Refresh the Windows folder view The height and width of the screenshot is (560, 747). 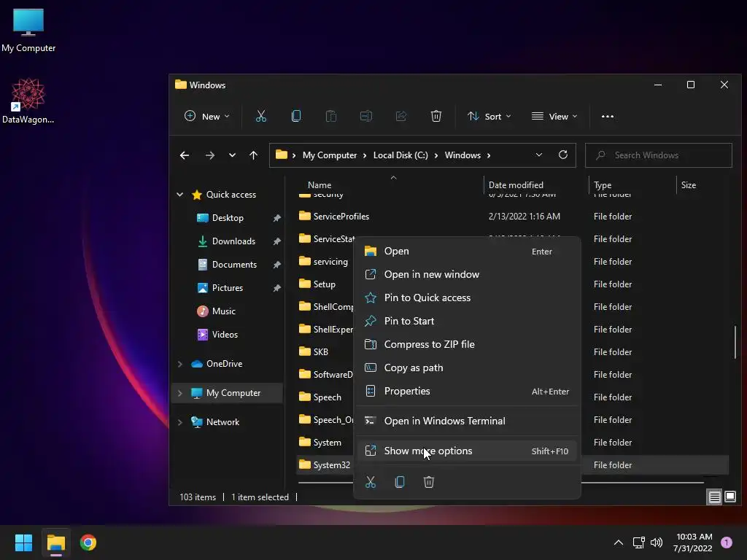point(562,155)
